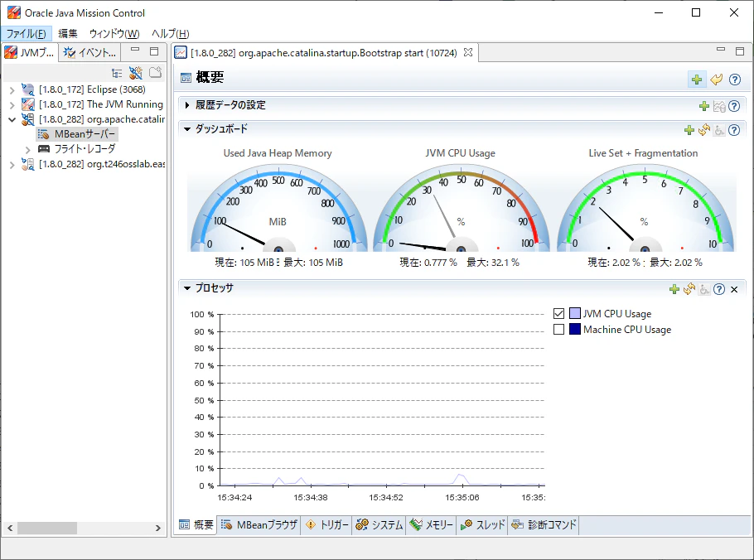Select フライト・レコーダ tree item
The width and height of the screenshot is (754, 560).
77,149
